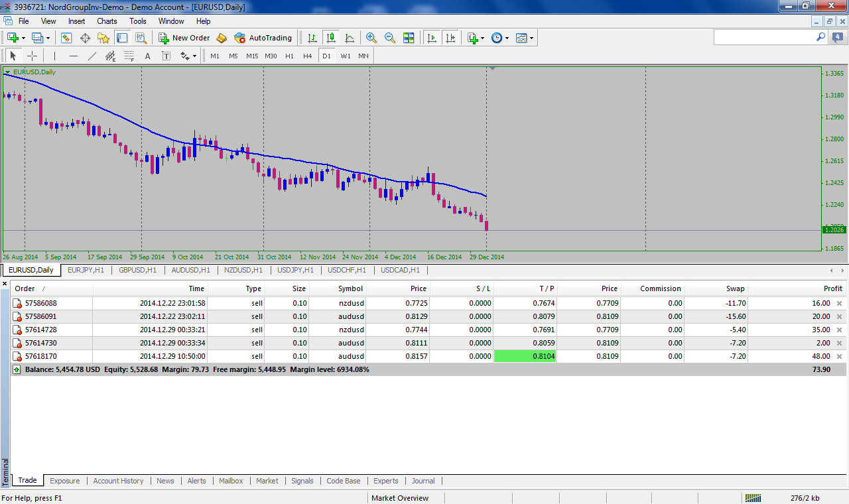The height and width of the screenshot is (504, 849).
Task: Switch chart to bar chart mode
Action: 312,38
